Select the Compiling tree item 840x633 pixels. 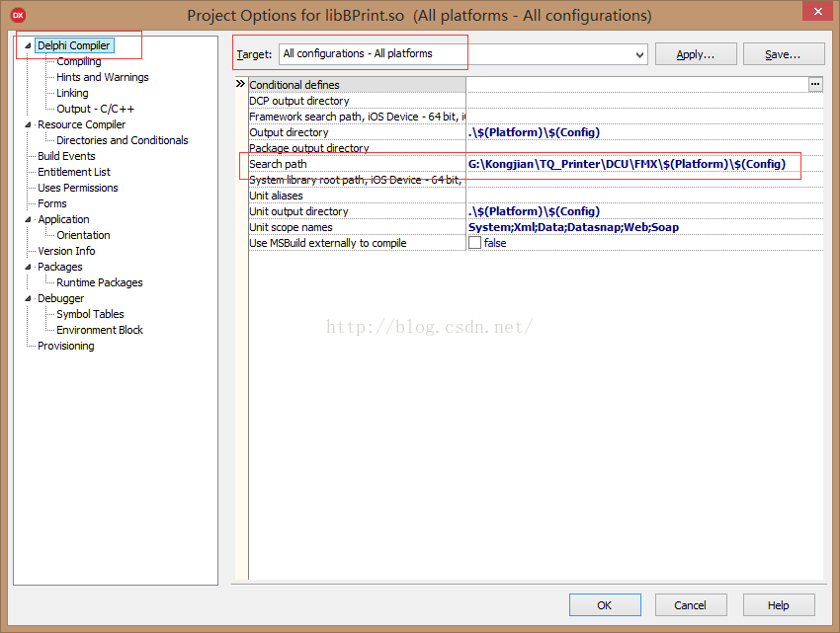pyautogui.click(x=79, y=61)
